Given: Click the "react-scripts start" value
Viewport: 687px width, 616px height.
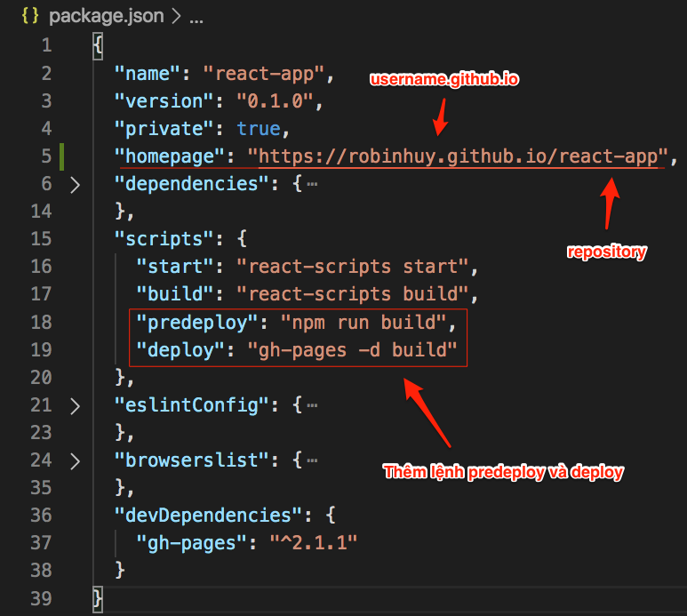Looking at the screenshot, I should tap(353, 267).
